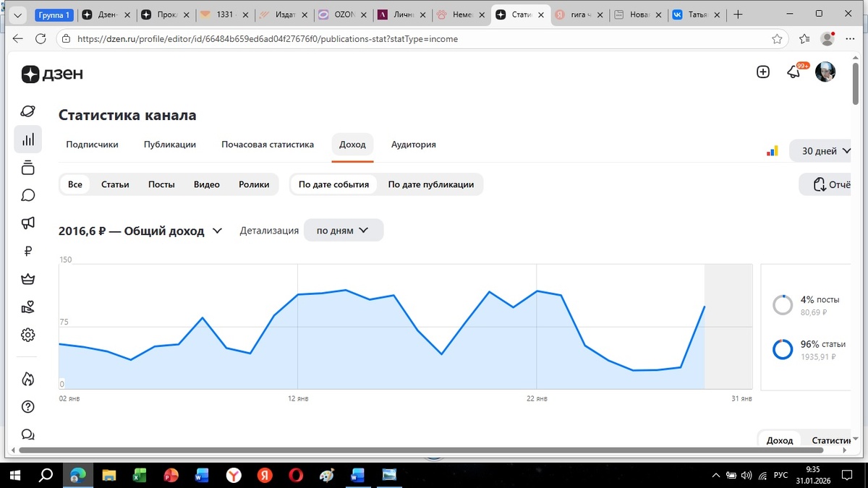Open Opera browser from taskbar
Viewport: 868px width, 488px height.
[x=296, y=475]
